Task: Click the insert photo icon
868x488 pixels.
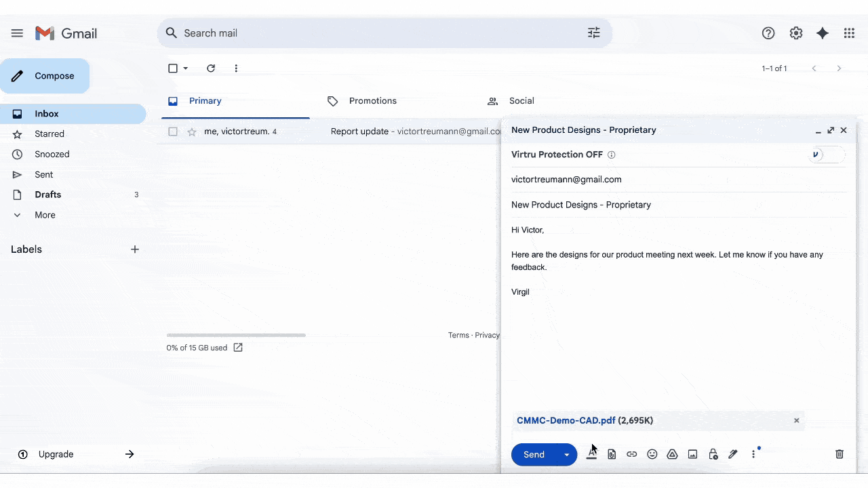Action: (692, 454)
